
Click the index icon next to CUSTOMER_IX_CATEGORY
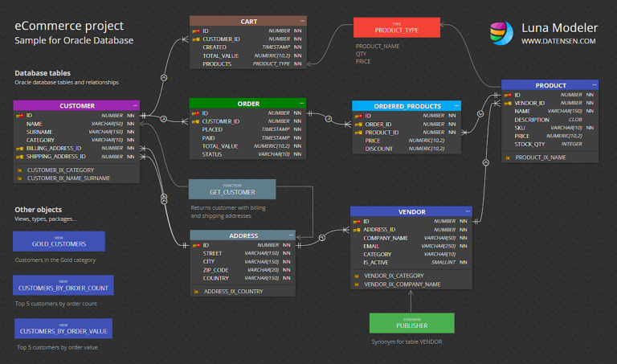pos(19,170)
